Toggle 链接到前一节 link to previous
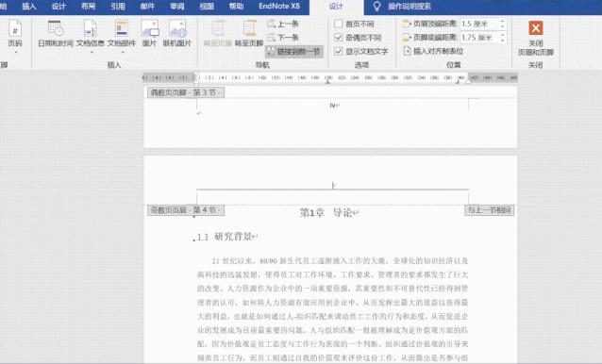602x364 pixels. (294, 52)
